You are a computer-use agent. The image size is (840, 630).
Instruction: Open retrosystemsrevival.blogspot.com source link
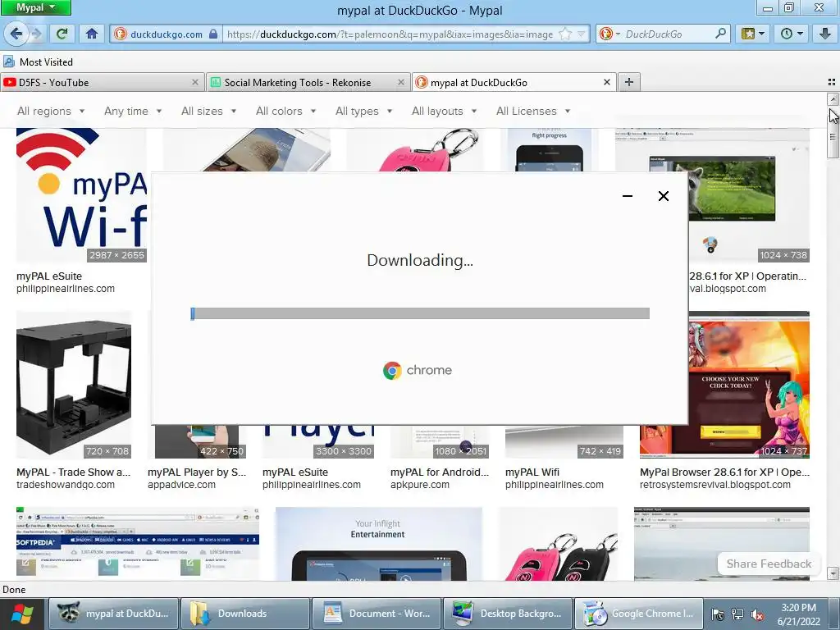pos(714,484)
